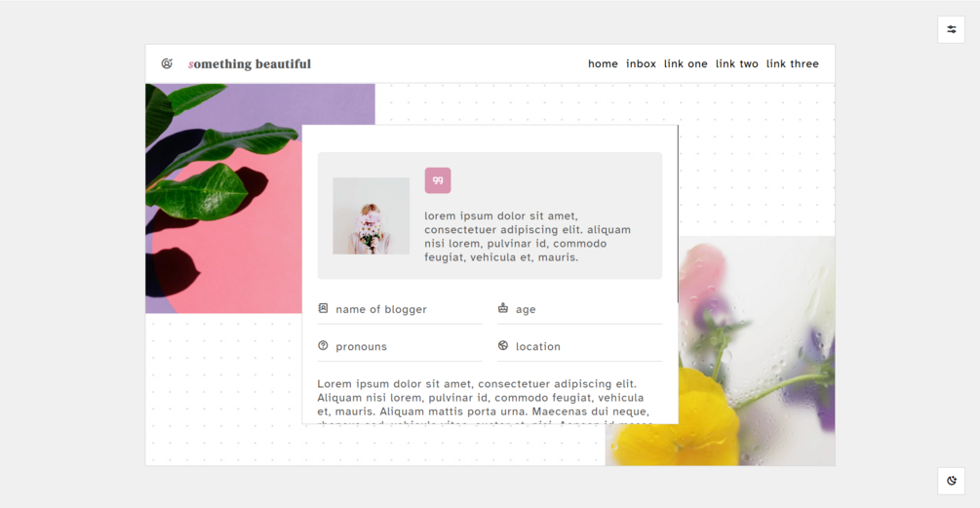Open link two in navigation
This screenshot has height=508, width=980.
coord(737,63)
